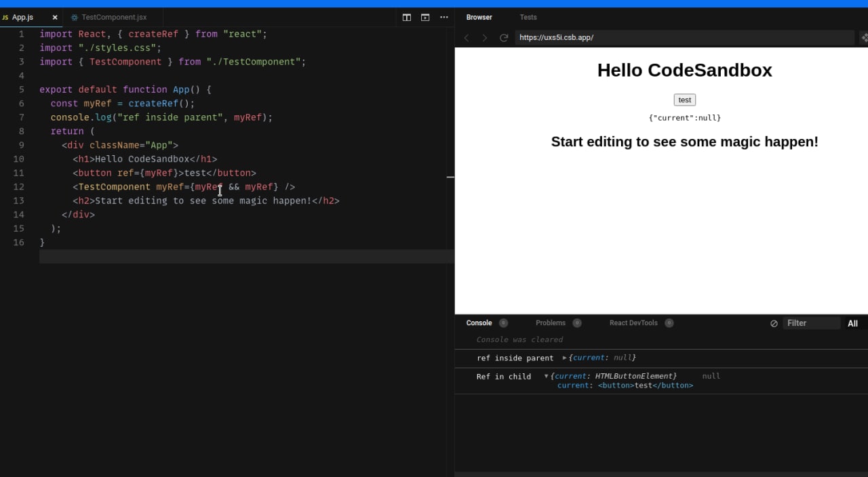Screen dimensions: 868x477
Task: Click the <button>test</button> console value
Action: tap(646, 386)
